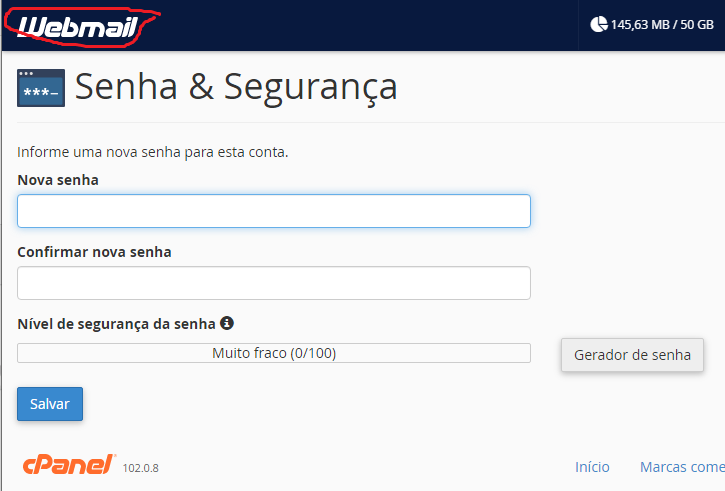This screenshot has width=725, height=491.
Task: Open the password strength info icon
Action: click(227, 323)
